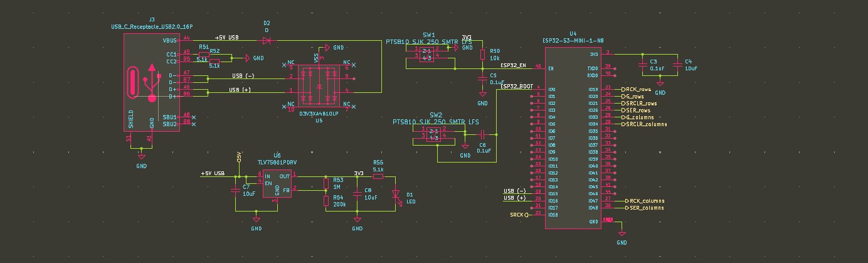The image size is (868, 263).
Task: Click the 3V3 label above C8
Action: (359, 173)
